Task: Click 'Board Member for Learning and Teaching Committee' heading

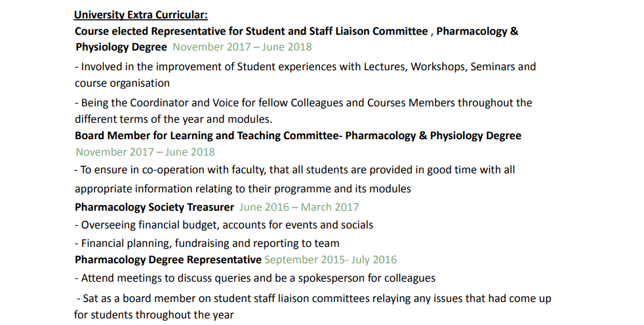Action: tap(298, 135)
